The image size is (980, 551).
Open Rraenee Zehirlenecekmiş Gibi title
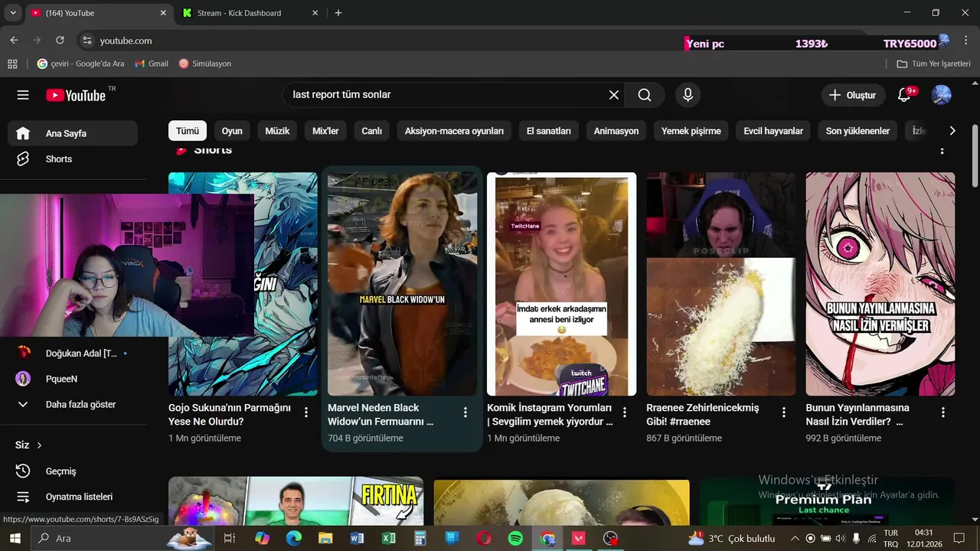703,415
